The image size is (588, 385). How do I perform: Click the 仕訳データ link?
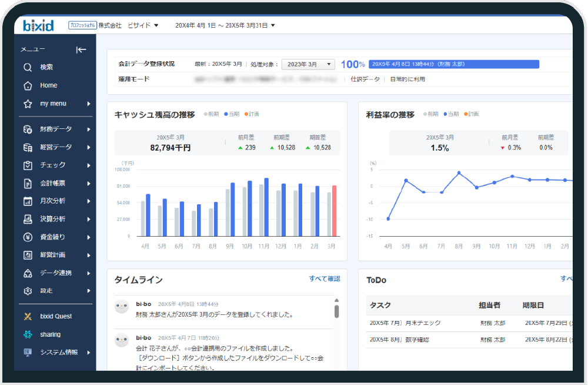[x=365, y=79]
